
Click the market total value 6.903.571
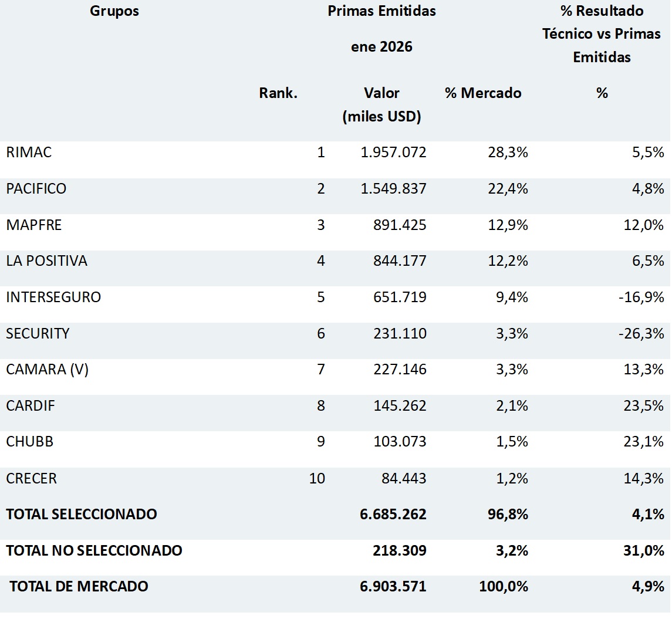pyautogui.click(x=393, y=586)
